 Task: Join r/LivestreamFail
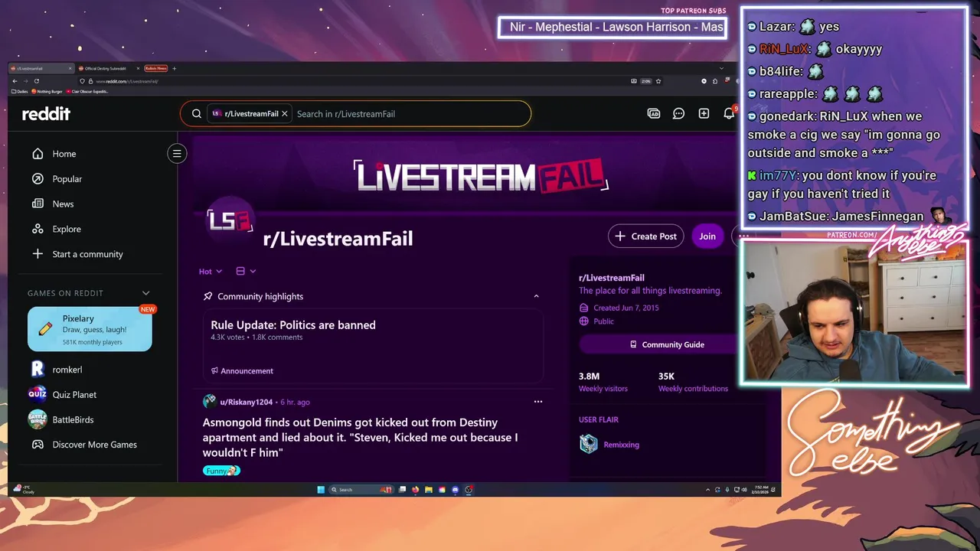707,236
